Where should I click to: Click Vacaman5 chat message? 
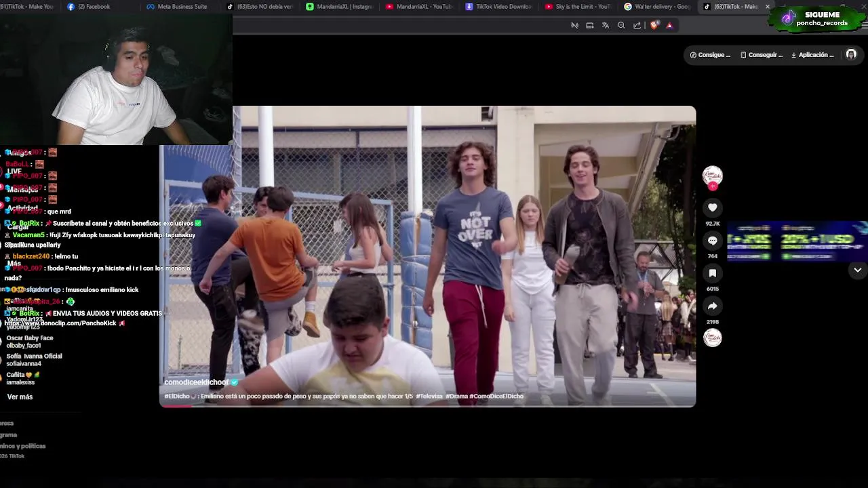[x=100, y=239]
